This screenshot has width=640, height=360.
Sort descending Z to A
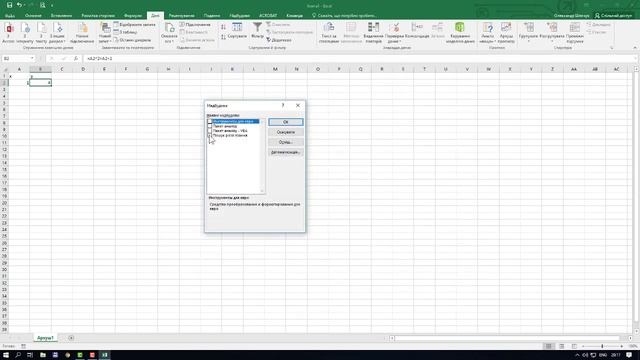tap(223, 37)
